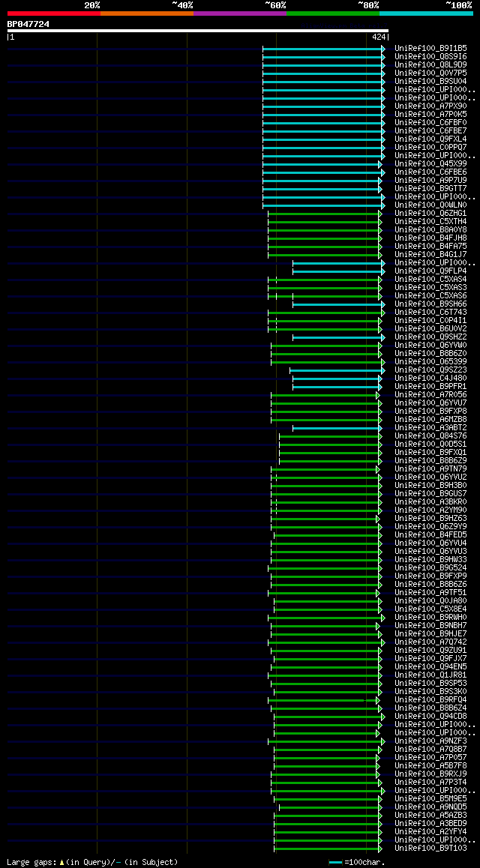Open the UniRef100_Q9SHZ2 entry

click(x=430, y=337)
